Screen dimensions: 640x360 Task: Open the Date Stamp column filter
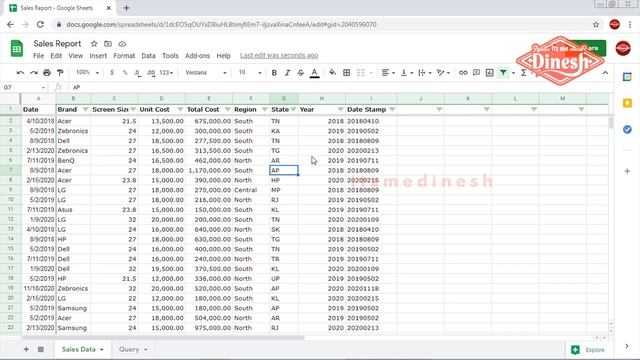pyautogui.click(x=392, y=109)
